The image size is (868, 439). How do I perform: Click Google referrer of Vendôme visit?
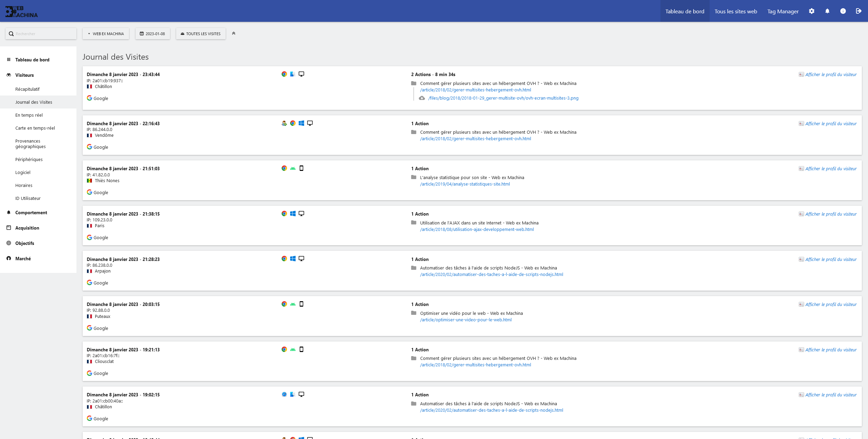click(x=97, y=147)
